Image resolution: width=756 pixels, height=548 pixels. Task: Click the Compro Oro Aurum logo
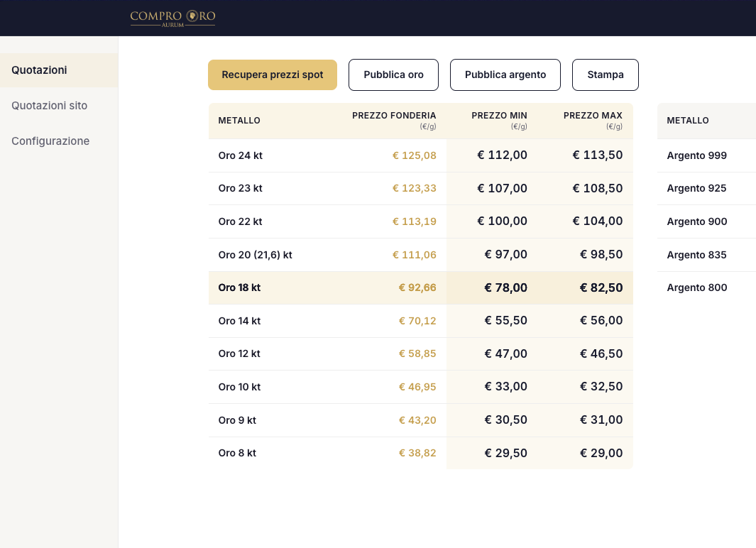point(172,18)
